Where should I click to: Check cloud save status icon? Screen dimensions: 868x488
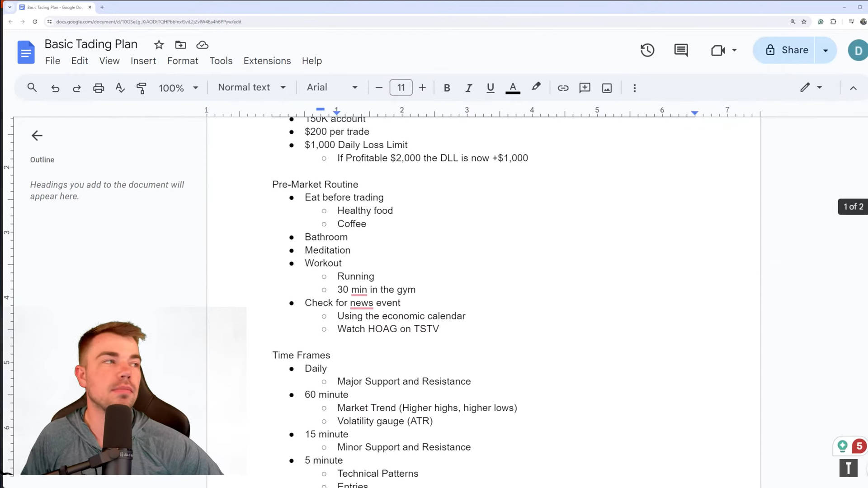click(x=202, y=45)
